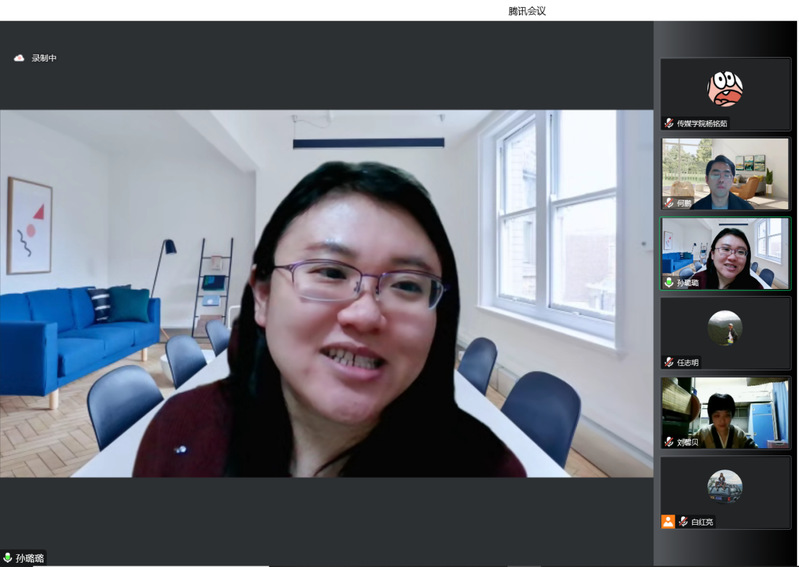This screenshot has height=567, width=799.
Task: Select the highlighted 孙璐璐 video thumbnail
Action: coord(725,252)
